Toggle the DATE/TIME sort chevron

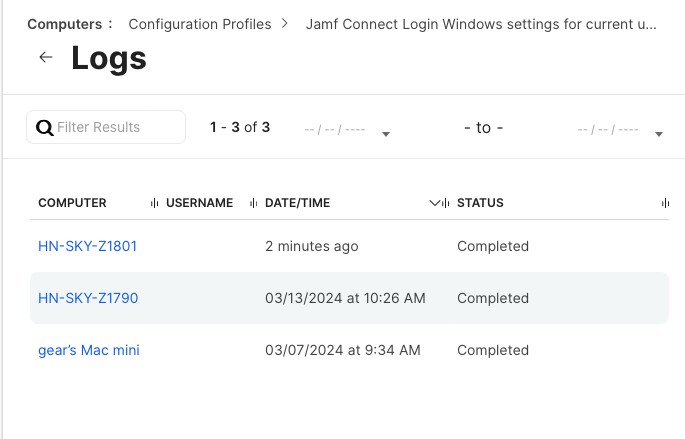[x=434, y=203]
